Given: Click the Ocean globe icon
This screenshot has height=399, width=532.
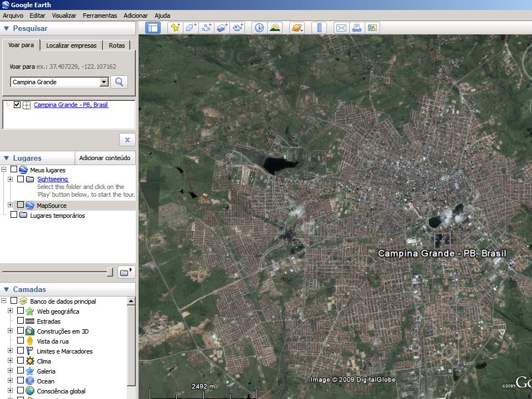Looking at the screenshot, I should 30,381.
